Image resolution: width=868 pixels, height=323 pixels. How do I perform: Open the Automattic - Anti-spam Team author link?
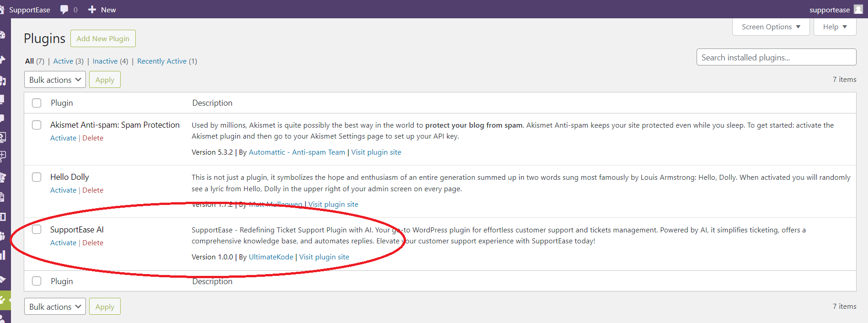coord(297,152)
